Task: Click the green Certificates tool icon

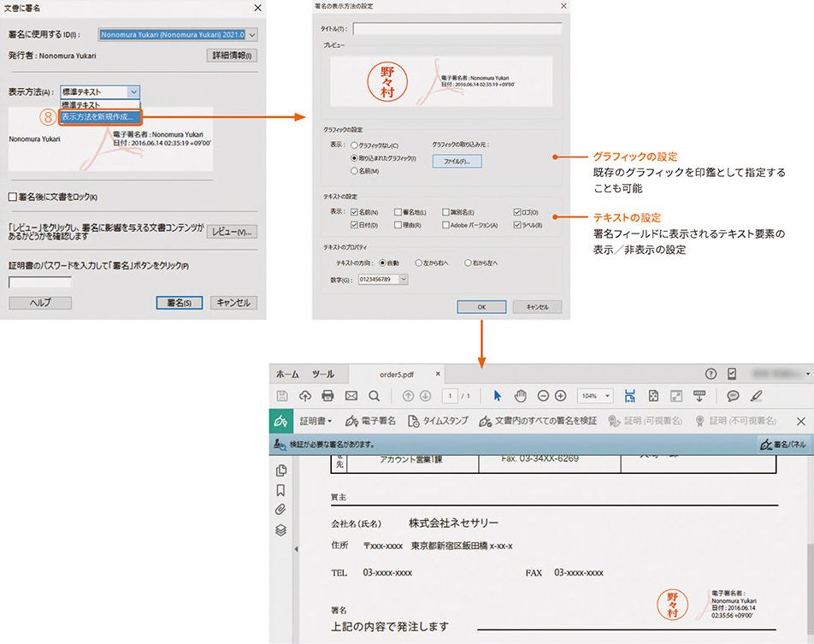Action: pyautogui.click(x=280, y=421)
